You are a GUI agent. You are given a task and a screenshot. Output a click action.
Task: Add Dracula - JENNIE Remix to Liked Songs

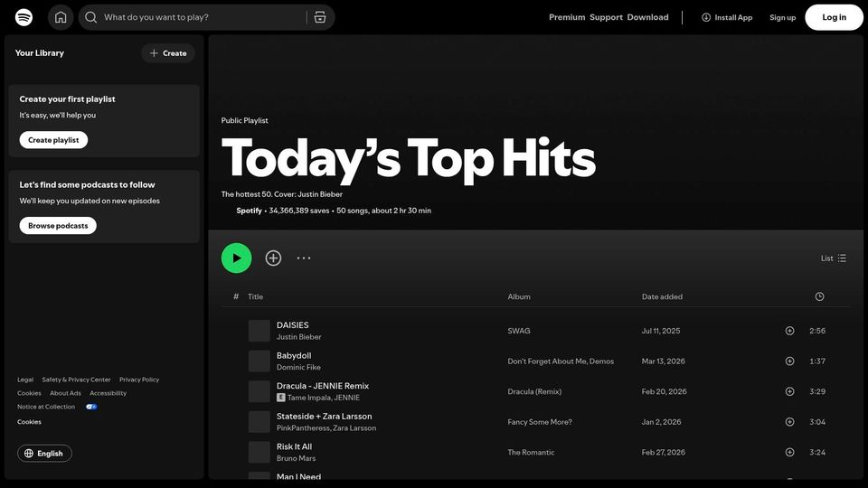[790, 391]
